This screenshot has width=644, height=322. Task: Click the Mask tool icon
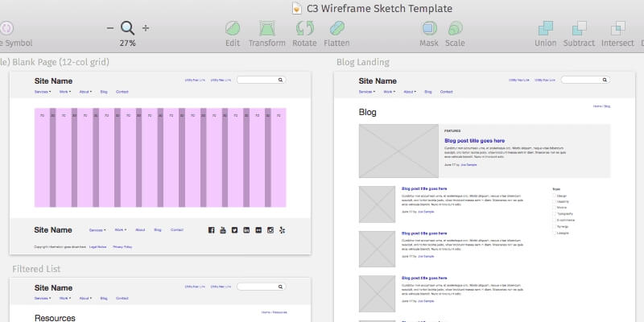tap(429, 29)
